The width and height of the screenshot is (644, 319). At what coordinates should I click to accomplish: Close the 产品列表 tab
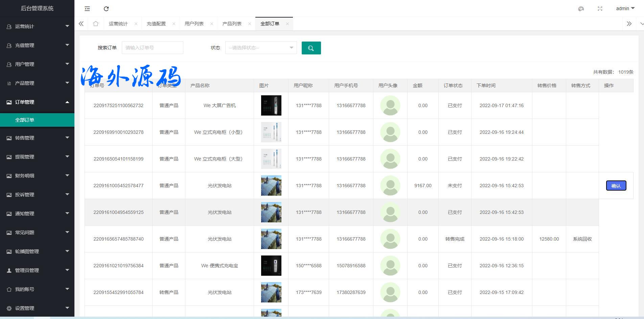tap(250, 24)
